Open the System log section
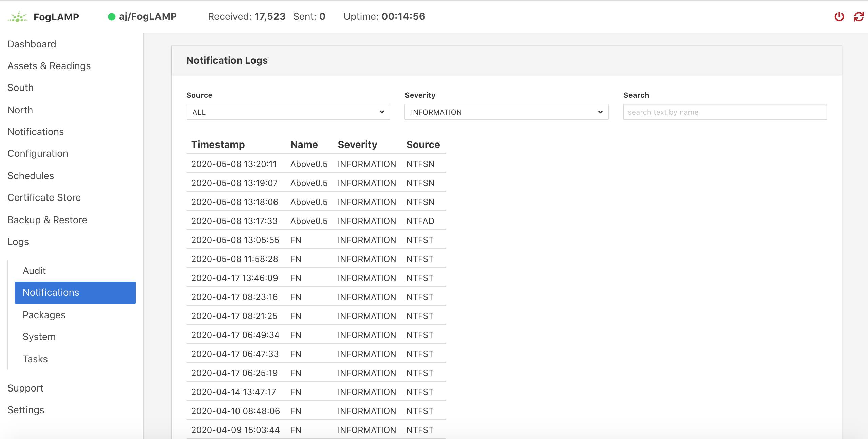This screenshot has width=868, height=439. [x=39, y=337]
